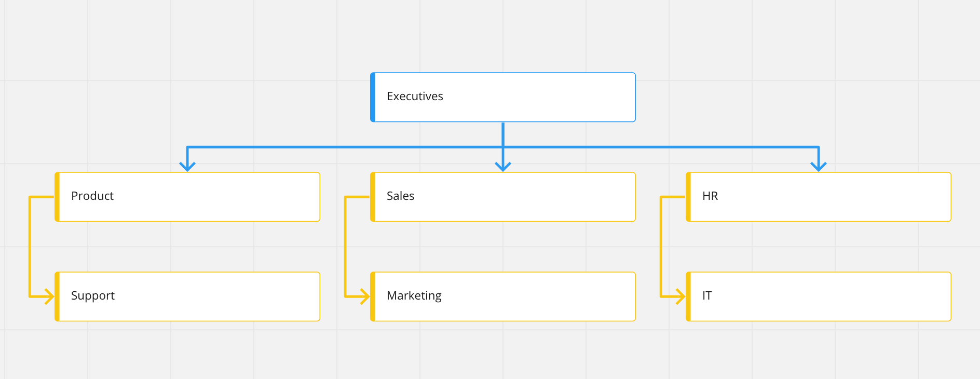Image resolution: width=980 pixels, height=379 pixels.
Task: Select yellow connector line from Sales to Marketing
Action: click(345, 247)
